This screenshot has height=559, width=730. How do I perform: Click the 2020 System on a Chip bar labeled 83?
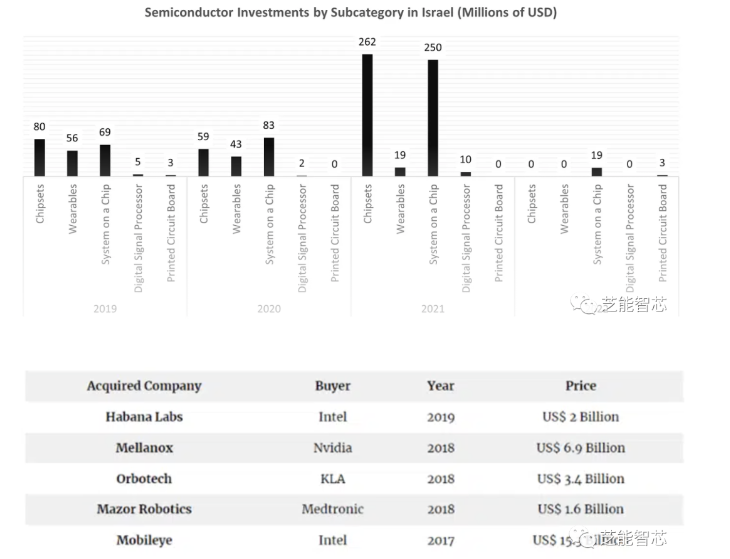click(269, 157)
